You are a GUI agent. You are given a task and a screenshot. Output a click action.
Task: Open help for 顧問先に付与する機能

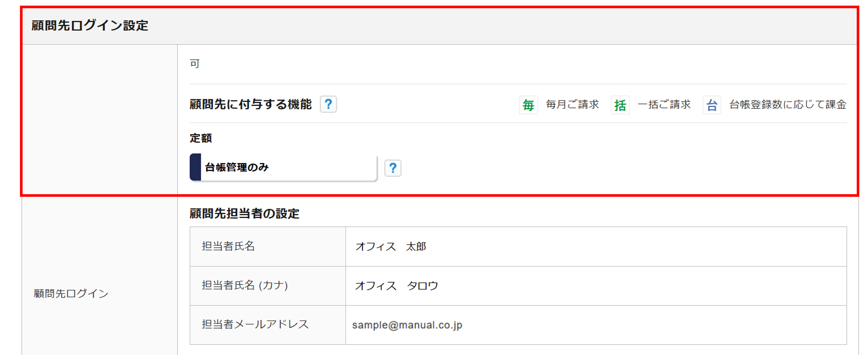point(328,104)
